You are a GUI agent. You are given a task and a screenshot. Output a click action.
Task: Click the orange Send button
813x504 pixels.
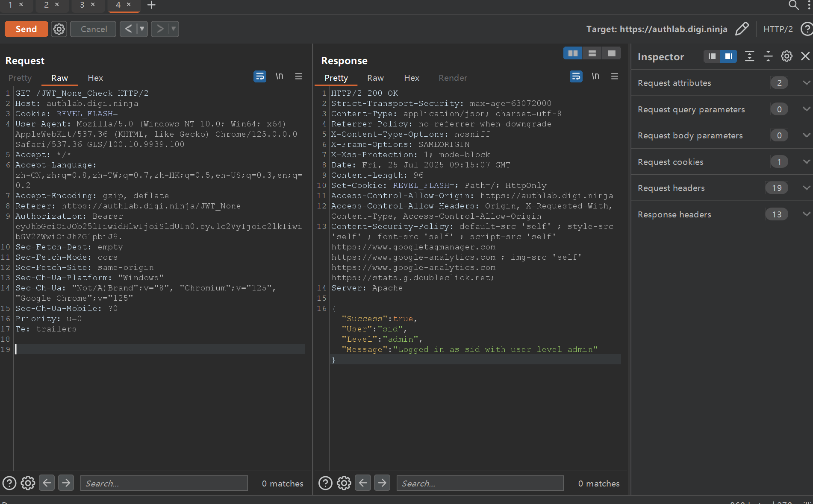pyautogui.click(x=26, y=29)
